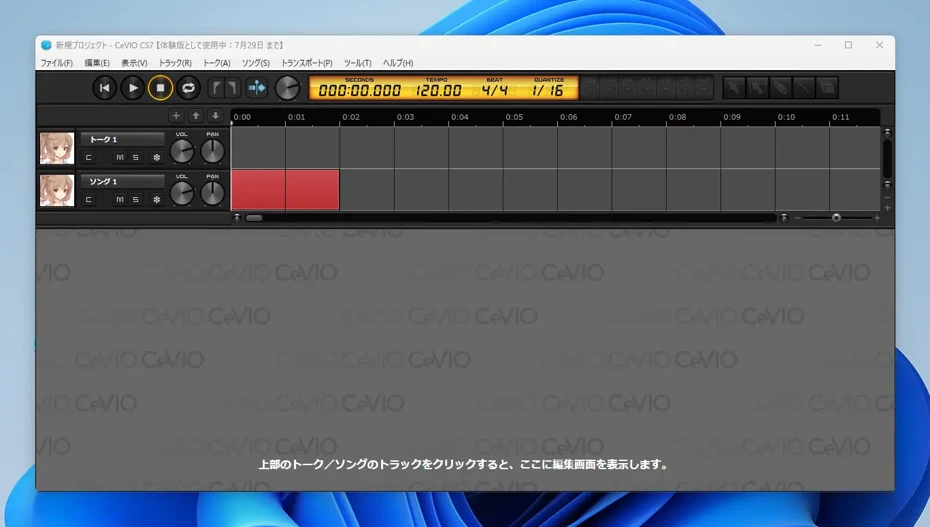The width and height of the screenshot is (930, 527).
Task: Open the トランスポート(P) menu
Action: tap(307, 63)
